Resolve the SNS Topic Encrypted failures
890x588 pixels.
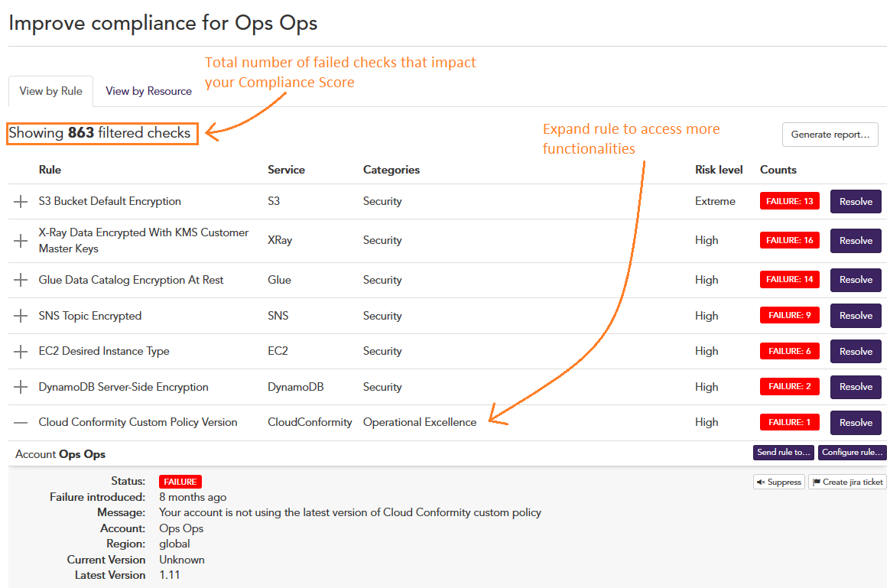(x=856, y=316)
